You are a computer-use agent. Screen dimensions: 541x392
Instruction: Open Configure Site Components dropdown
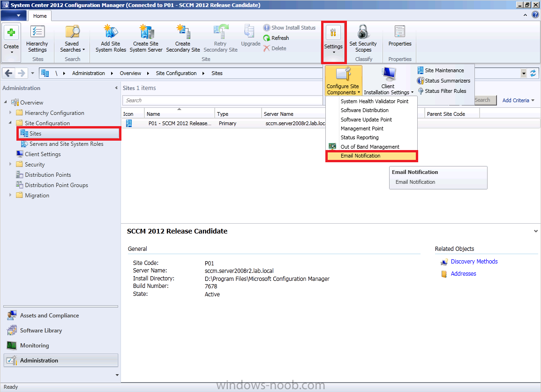tap(343, 81)
